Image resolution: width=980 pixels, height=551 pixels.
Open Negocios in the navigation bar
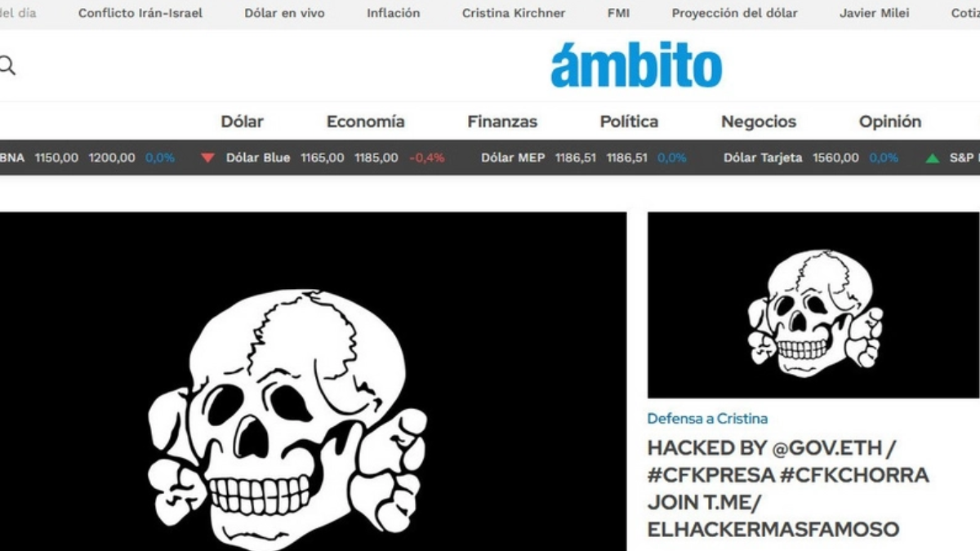(x=759, y=122)
